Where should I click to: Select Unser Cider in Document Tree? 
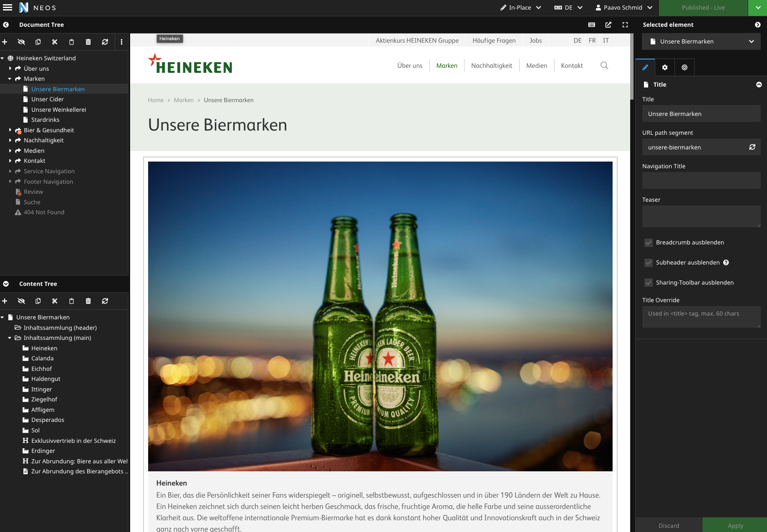point(47,99)
